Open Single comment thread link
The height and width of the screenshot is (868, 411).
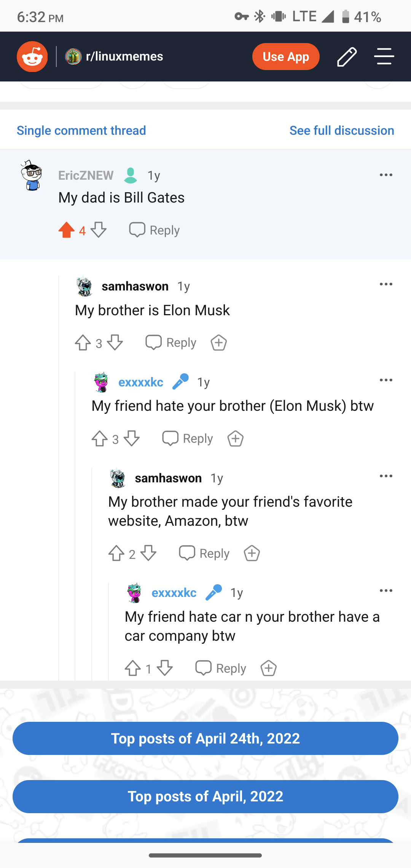point(81,131)
